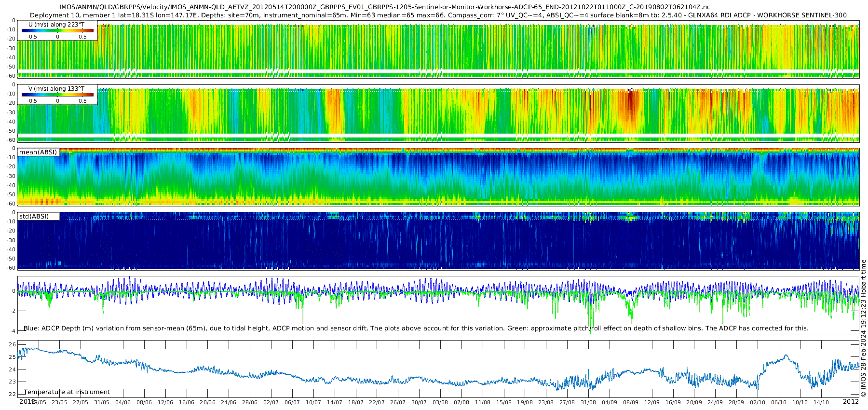868x410 pixels.
Task: Click the '12/09' date tick label
Action: click(x=652, y=402)
